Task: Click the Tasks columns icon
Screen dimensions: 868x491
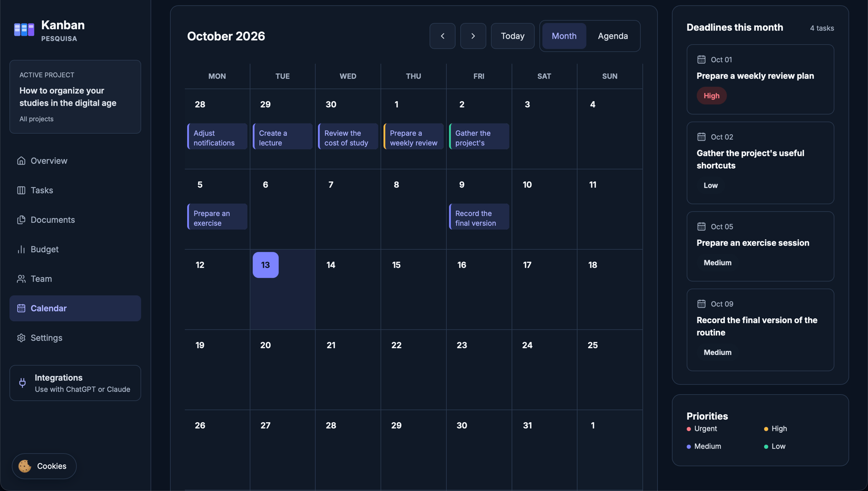Action: [21, 190]
